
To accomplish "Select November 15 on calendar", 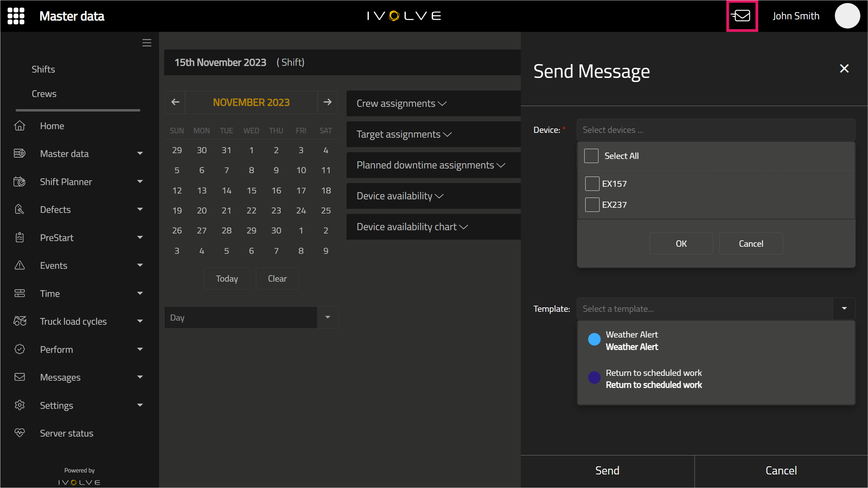I will pyautogui.click(x=252, y=190).
